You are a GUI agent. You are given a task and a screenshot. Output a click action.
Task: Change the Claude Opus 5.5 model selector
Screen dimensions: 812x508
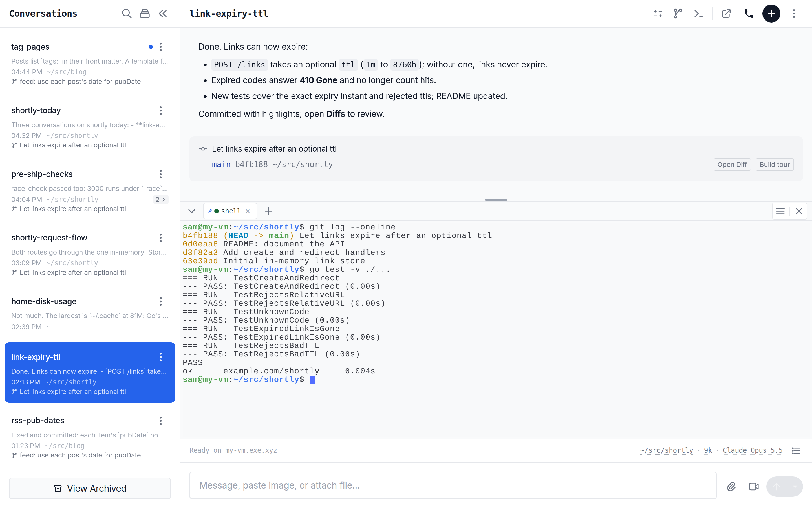[x=752, y=450]
